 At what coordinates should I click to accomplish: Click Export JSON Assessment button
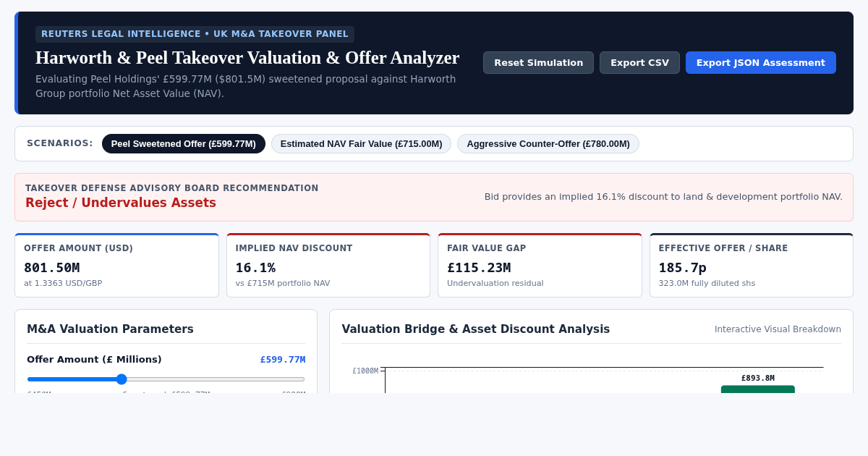tap(760, 62)
